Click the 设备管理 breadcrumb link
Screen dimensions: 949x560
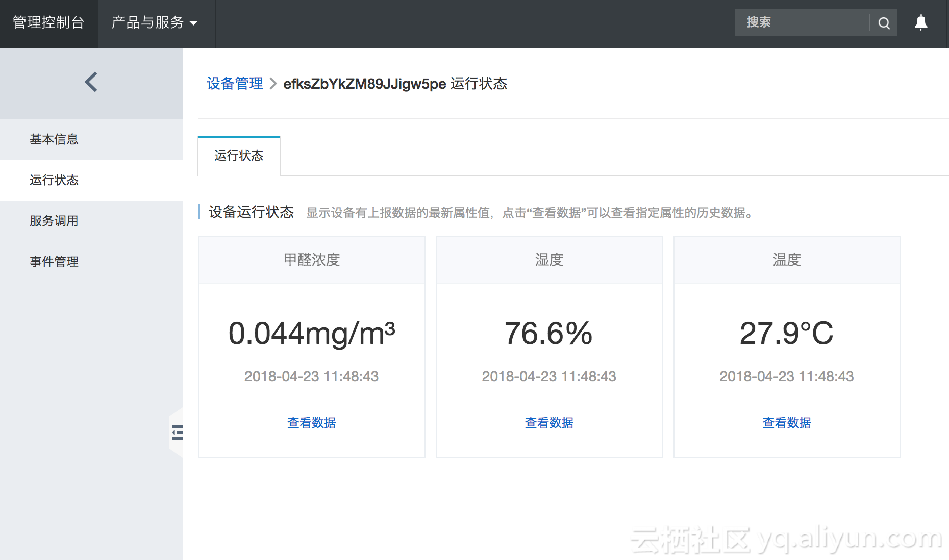(x=235, y=84)
